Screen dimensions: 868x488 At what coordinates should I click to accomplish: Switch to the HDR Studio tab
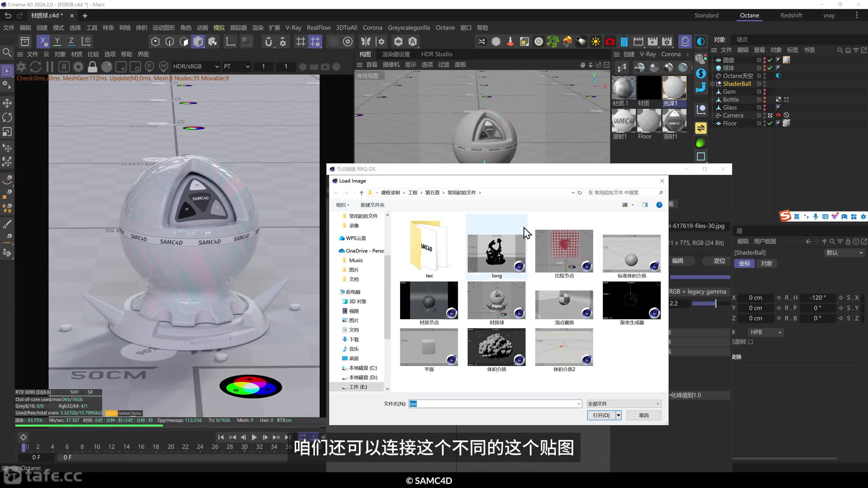point(437,54)
